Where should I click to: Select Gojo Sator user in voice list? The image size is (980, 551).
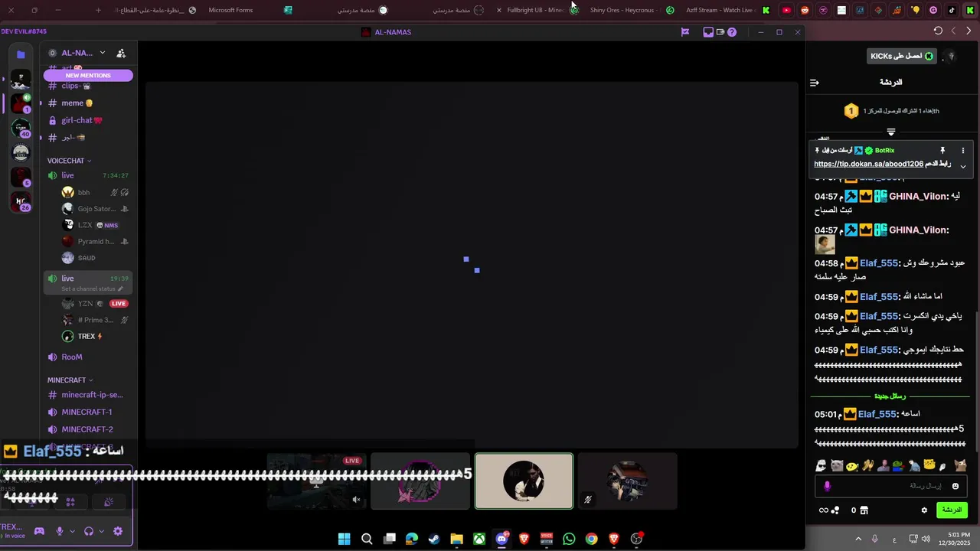coord(94,209)
